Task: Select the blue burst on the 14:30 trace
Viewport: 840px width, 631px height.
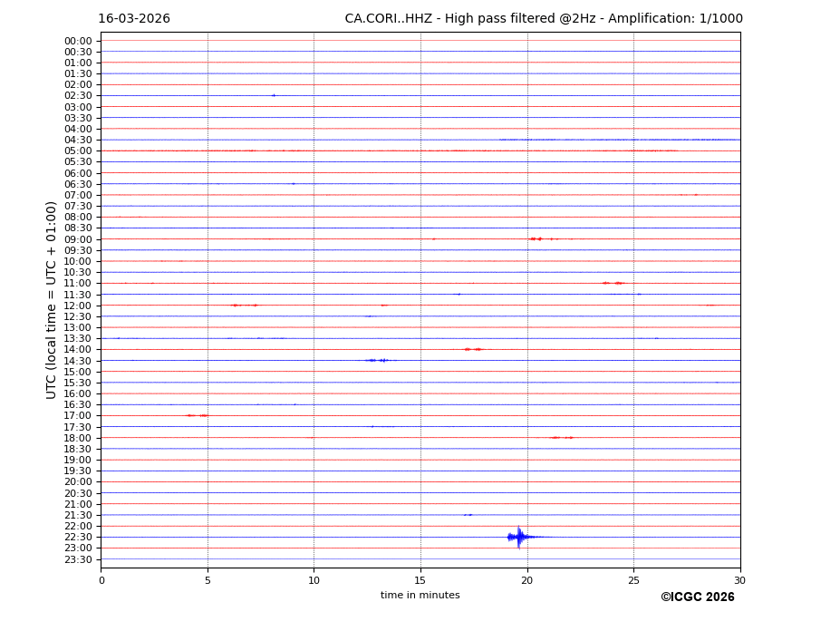Action: [x=378, y=360]
